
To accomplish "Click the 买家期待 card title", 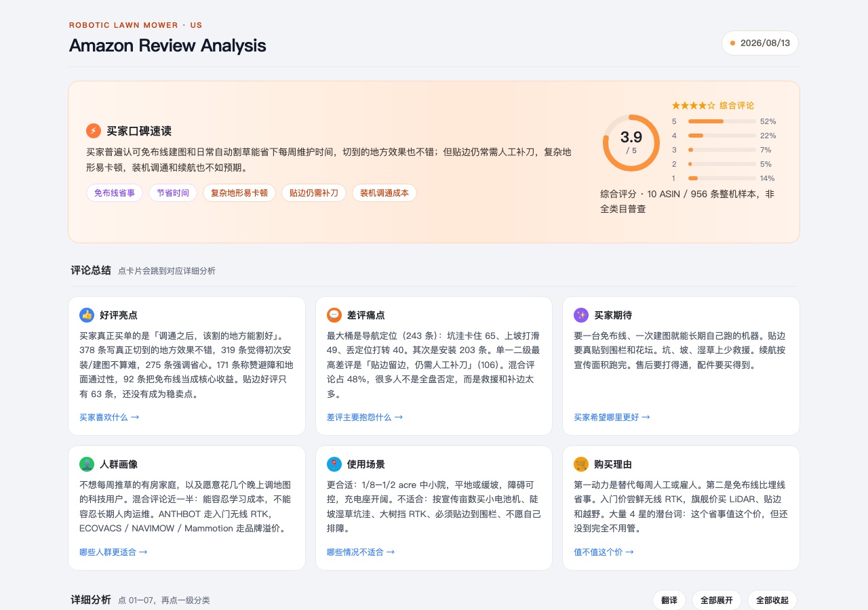I will [x=613, y=315].
